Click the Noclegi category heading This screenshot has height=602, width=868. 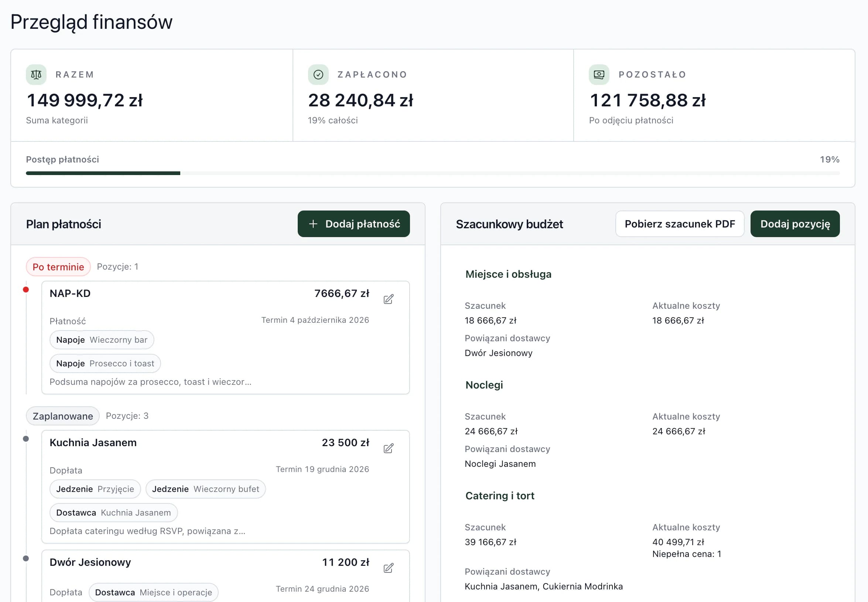click(x=484, y=385)
